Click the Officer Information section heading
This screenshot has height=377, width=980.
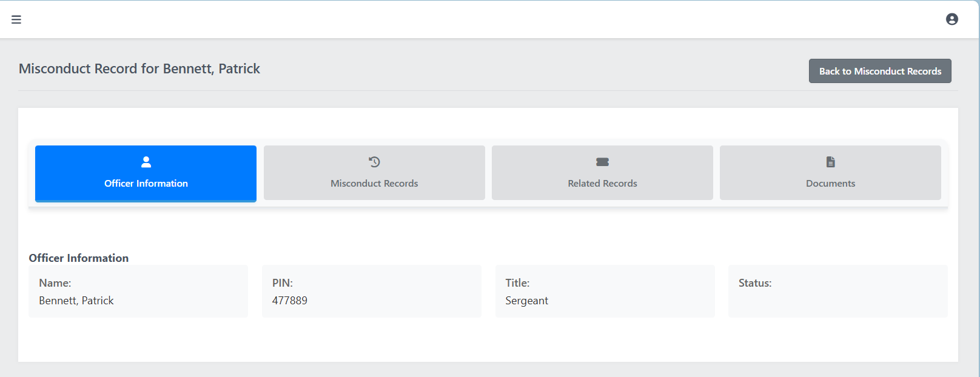[79, 258]
